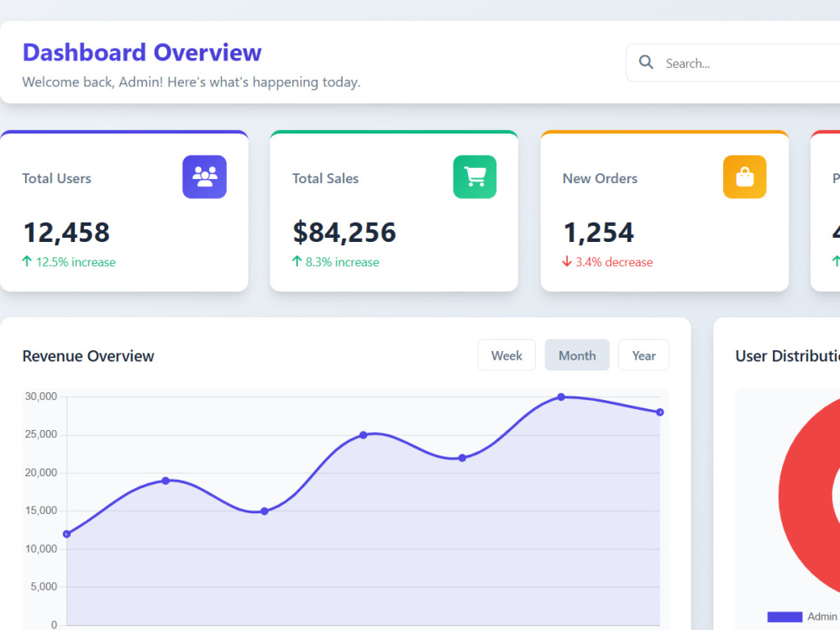Focus the Search input field

point(733,63)
